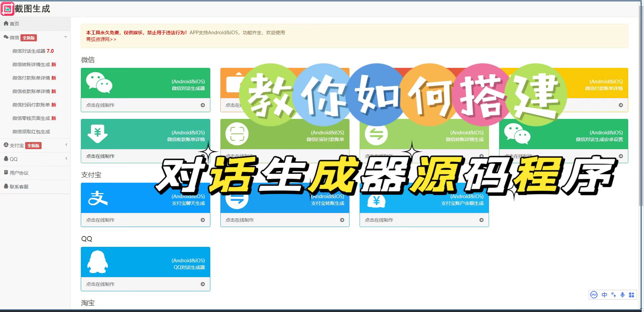Click arrow icon on QQ对话生成器 card footer
Screen dimensions: 644x312
pos(203,284)
